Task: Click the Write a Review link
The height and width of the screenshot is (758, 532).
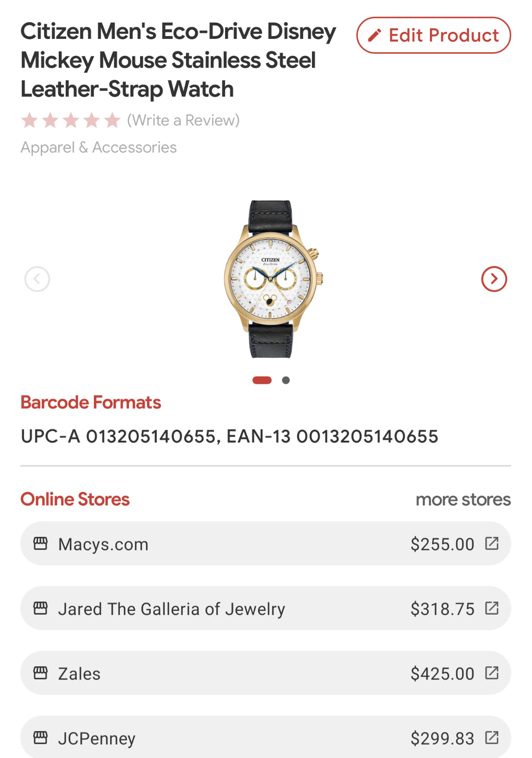Action: point(183,120)
